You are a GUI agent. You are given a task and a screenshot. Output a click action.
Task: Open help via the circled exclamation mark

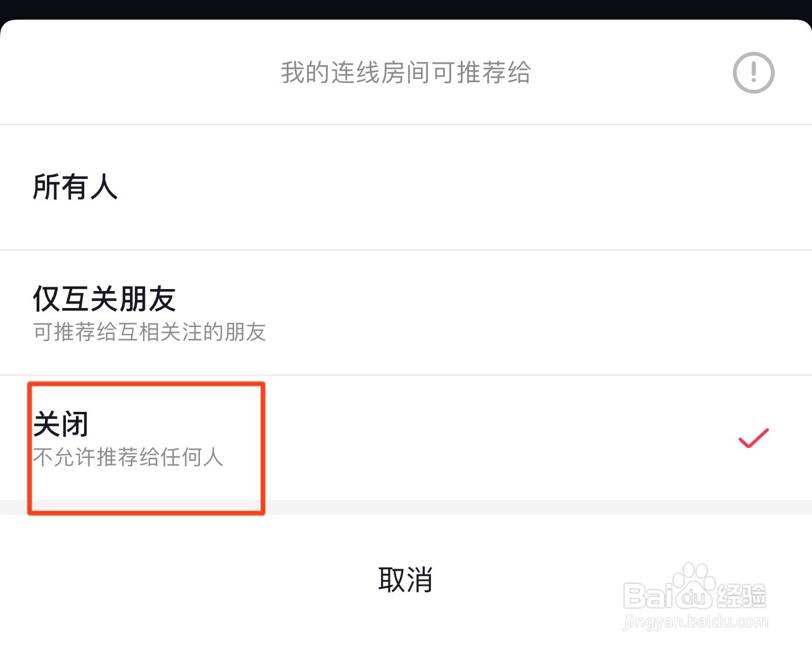(753, 72)
